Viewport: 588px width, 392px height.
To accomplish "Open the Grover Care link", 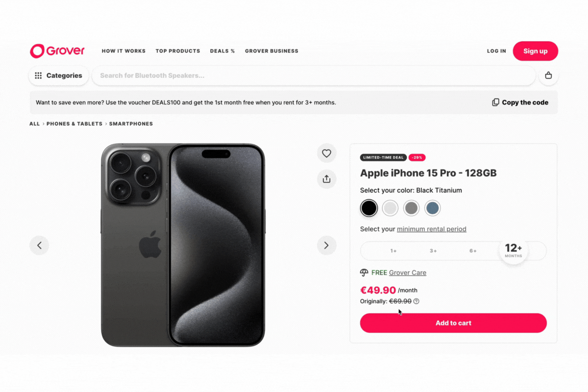I will 407,272.
